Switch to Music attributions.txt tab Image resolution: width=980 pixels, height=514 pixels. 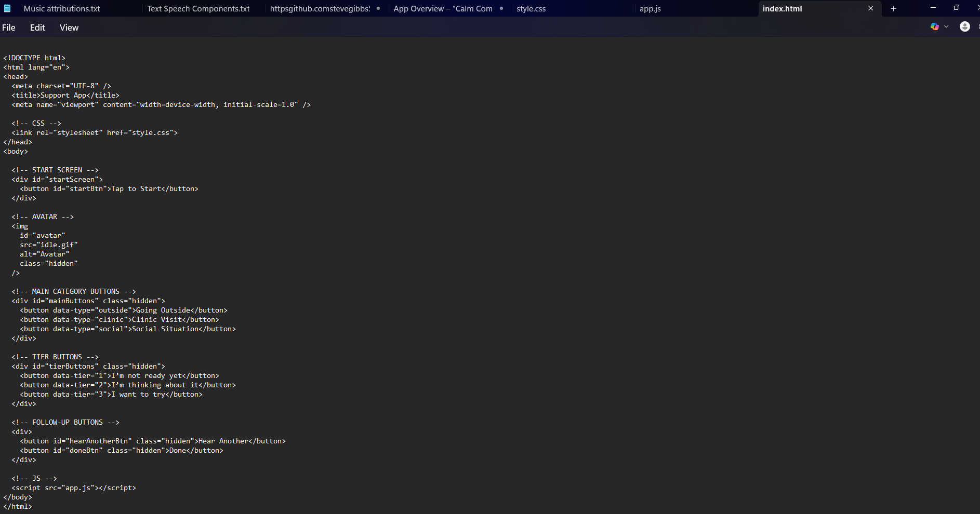point(62,9)
